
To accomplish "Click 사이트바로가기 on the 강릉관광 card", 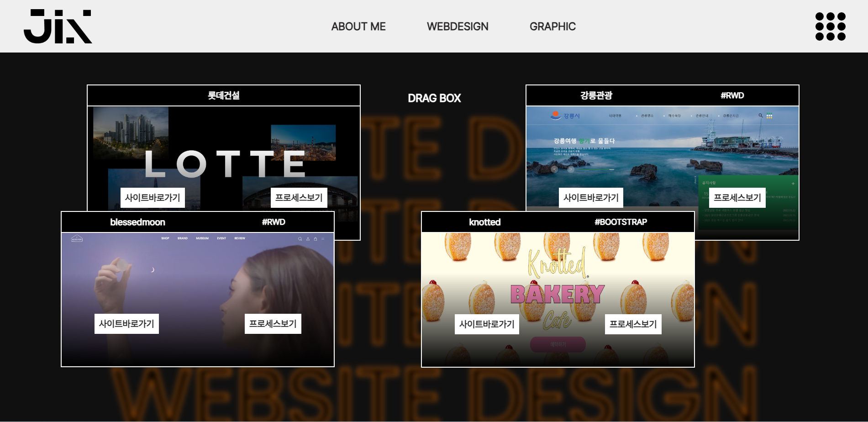I will tap(591, 198).
